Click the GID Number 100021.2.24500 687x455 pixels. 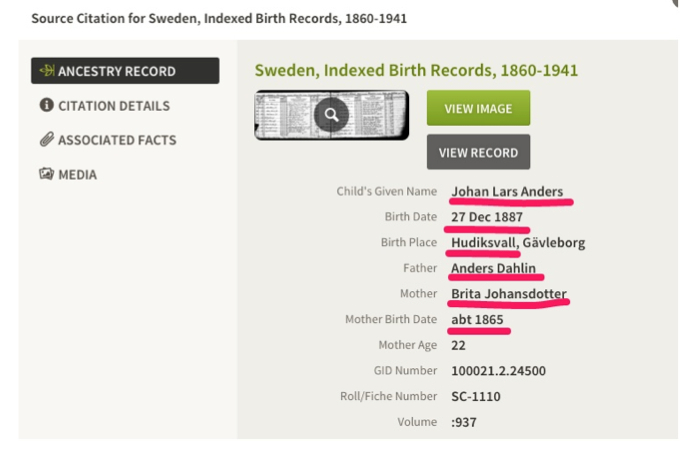click(498, 371)
